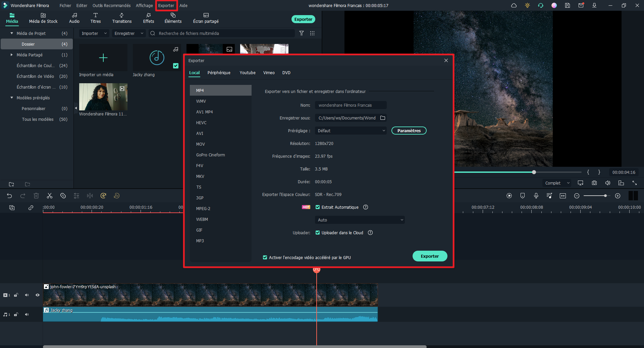Screen dimensions: 644x348
Task: Open Tous les modèles in the sidebar
Action: pyautogui.click(x=38, y=119)
